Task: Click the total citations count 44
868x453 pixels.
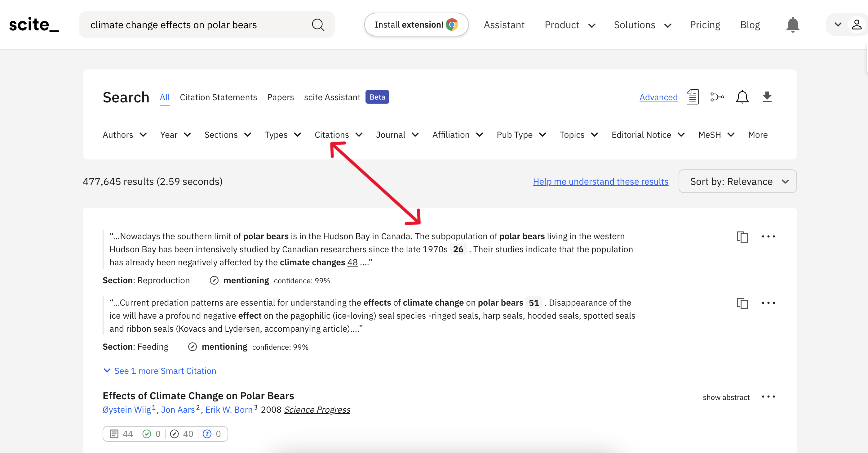Action: pyautogui.click(x=121, y=434)
